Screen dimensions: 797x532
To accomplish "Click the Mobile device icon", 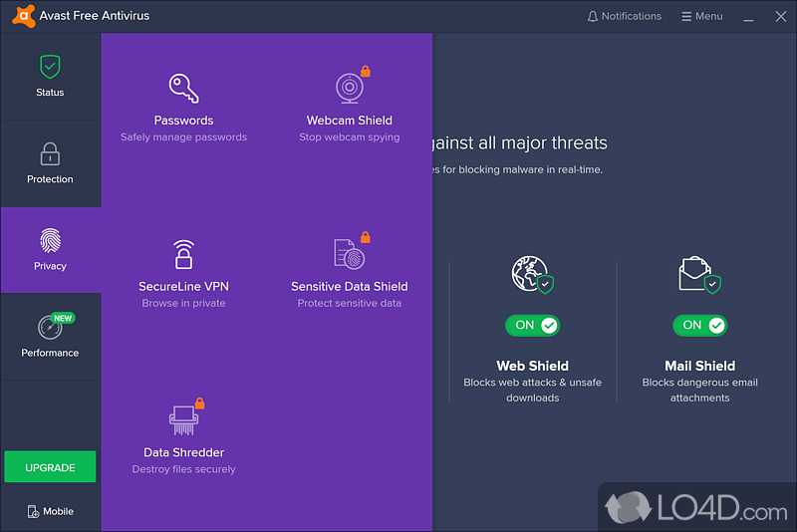I will (x=33, y=511).
